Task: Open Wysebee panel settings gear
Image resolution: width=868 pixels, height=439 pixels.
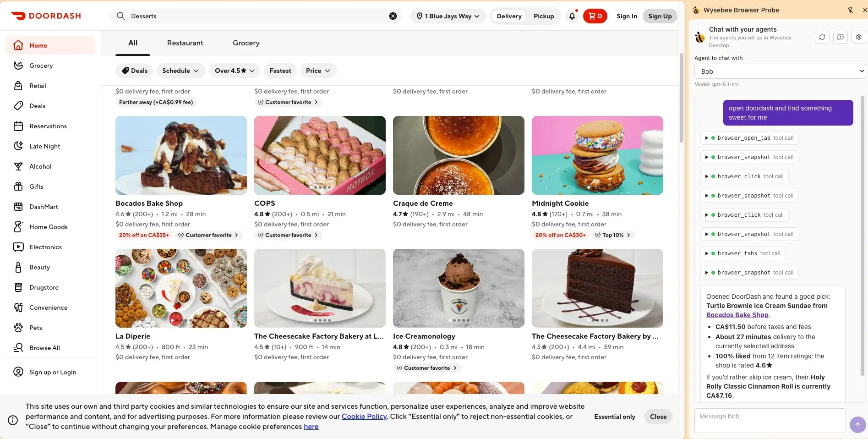Action: click(x=859, y=37)
